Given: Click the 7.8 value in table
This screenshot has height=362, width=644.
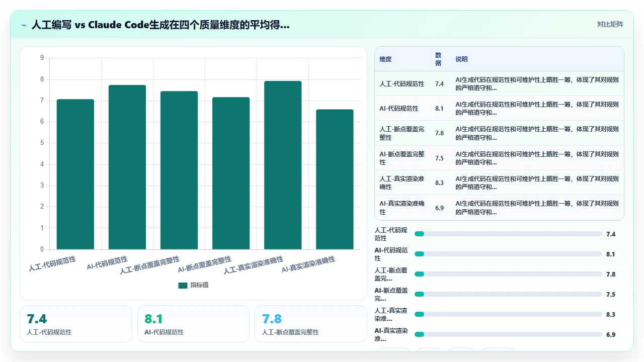Looking at the screenshot, I should [x=439, y=133].
